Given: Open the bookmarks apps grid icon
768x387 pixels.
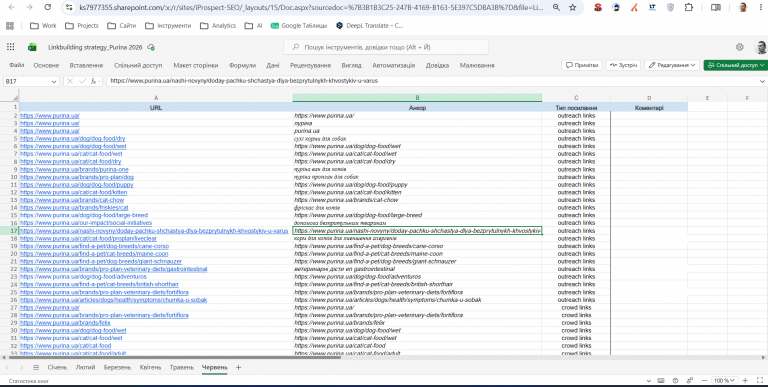Looking at the screenshot, I should [10, 25].
